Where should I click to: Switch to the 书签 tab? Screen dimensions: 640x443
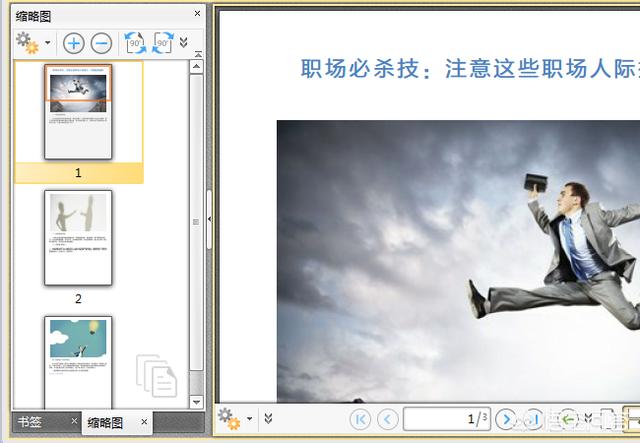[x=30, y=422]
